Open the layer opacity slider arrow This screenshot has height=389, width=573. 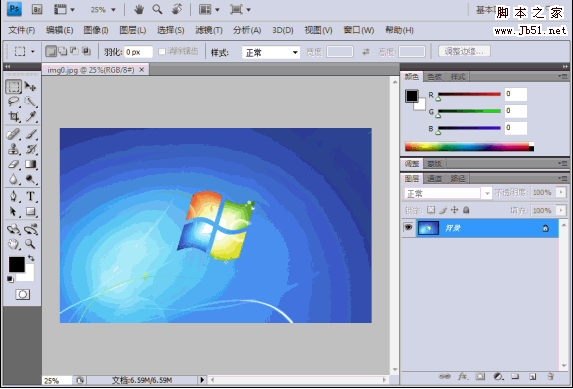click(x=561, y=192)
